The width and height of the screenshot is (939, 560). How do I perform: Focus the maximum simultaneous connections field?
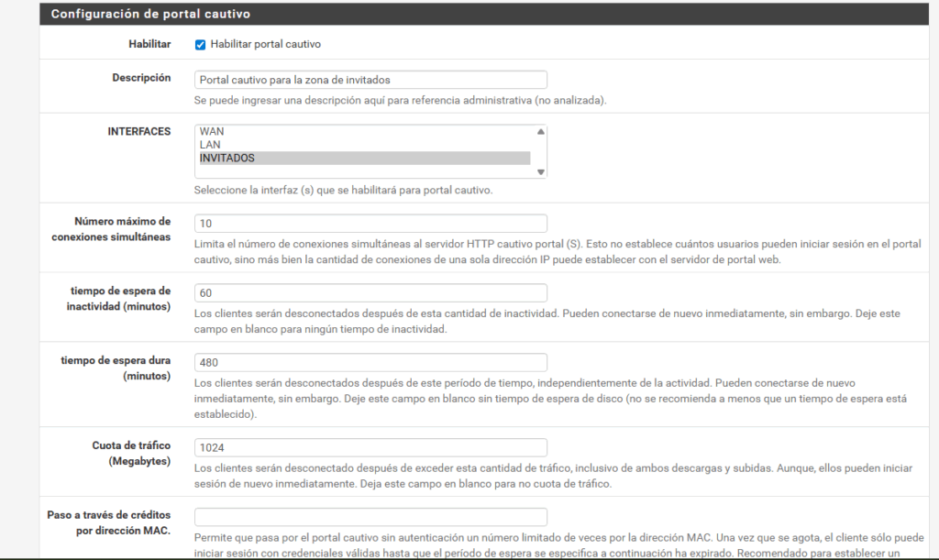[370, 224]
